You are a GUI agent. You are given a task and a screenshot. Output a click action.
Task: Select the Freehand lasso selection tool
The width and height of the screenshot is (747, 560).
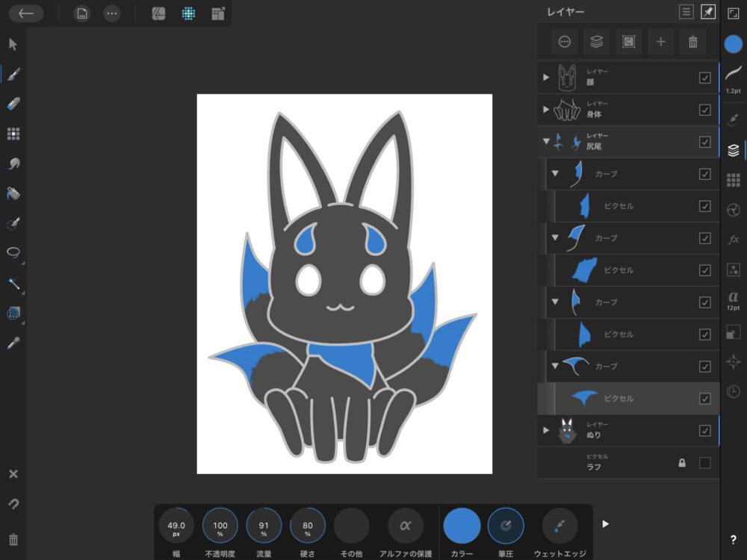tap(13, 252)
